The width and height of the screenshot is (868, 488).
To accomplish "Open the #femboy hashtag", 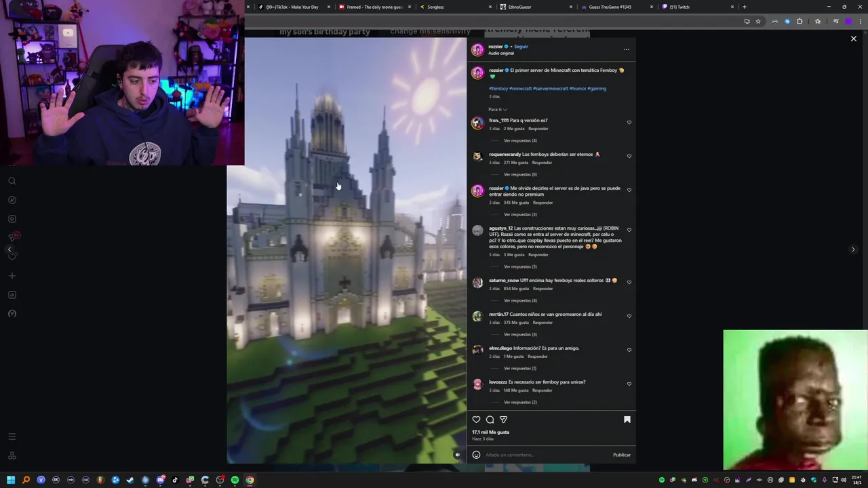I will tap(498, 89).
